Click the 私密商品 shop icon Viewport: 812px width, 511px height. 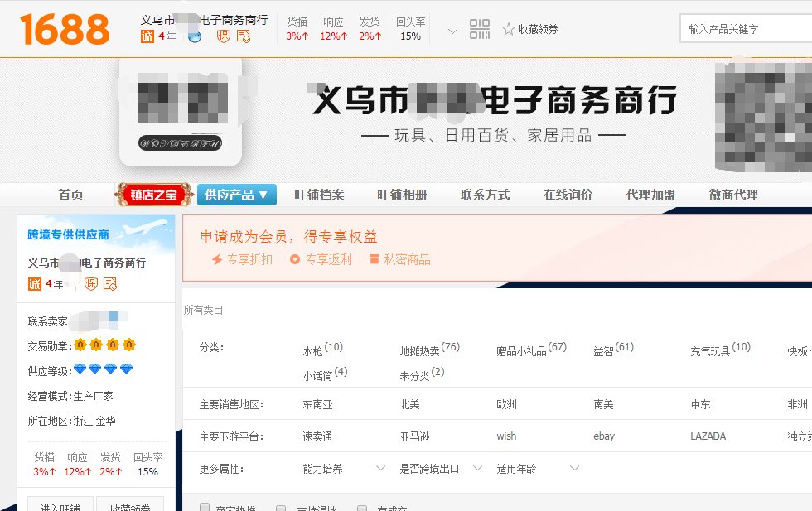(374, 259)
